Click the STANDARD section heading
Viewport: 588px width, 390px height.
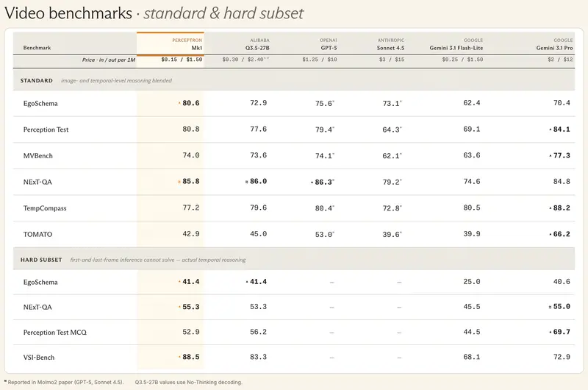point(36,80)
